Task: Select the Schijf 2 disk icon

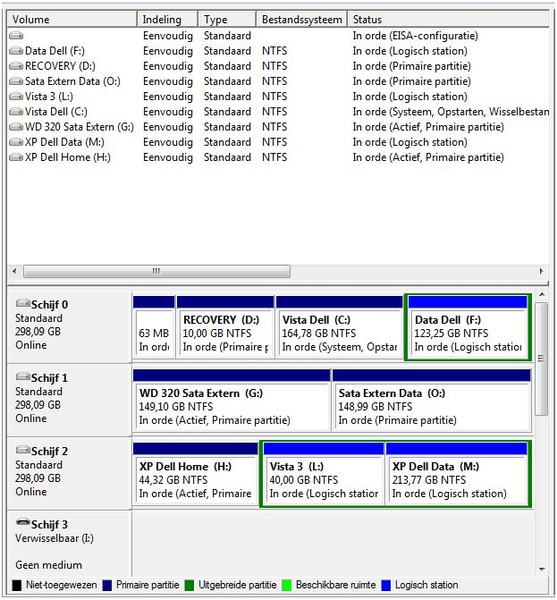Action: [23, 450]
